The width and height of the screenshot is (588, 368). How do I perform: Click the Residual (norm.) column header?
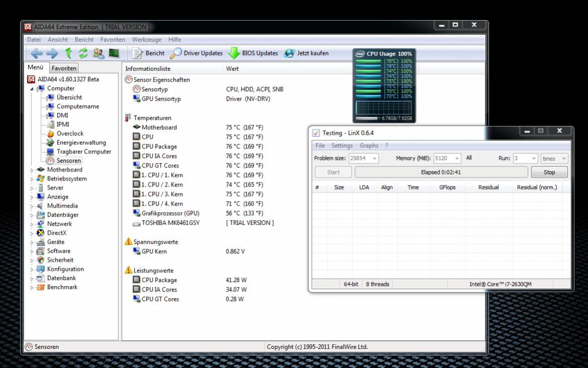point(537,187)
